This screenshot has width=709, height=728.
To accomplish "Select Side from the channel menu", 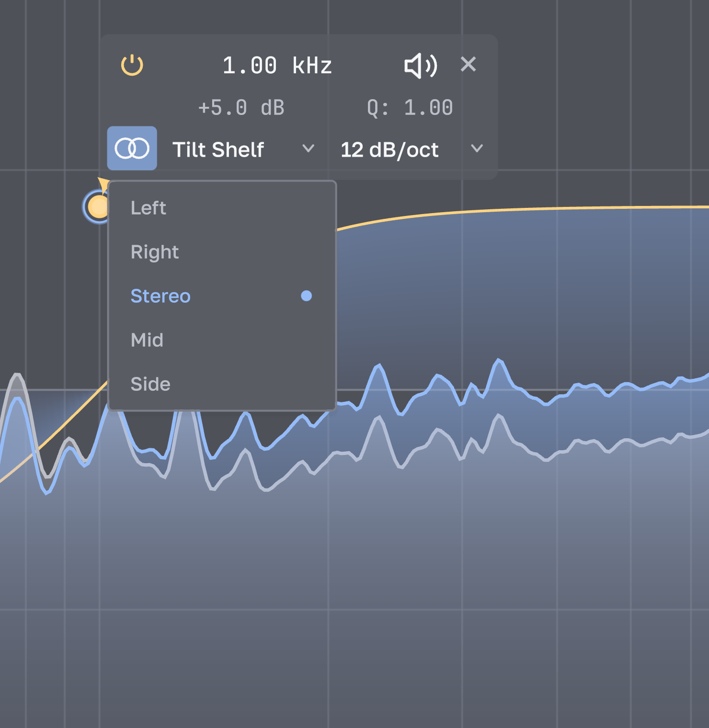I will 222,384.
